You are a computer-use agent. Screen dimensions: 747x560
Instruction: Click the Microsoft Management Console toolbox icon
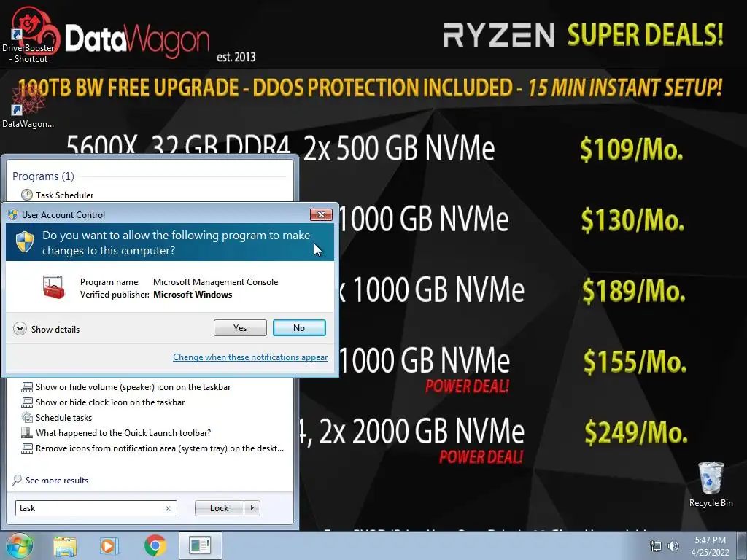point(53,287)
